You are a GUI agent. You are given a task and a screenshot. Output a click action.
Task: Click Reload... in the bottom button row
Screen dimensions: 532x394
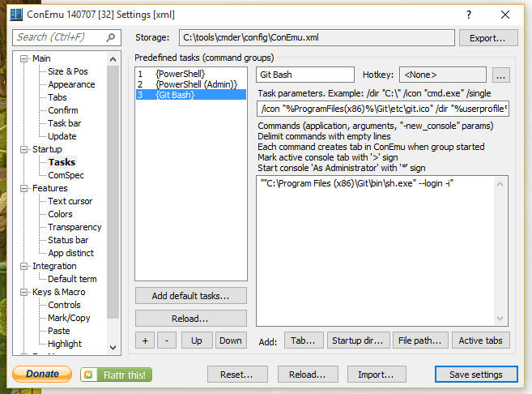click(x=308, y=375)
